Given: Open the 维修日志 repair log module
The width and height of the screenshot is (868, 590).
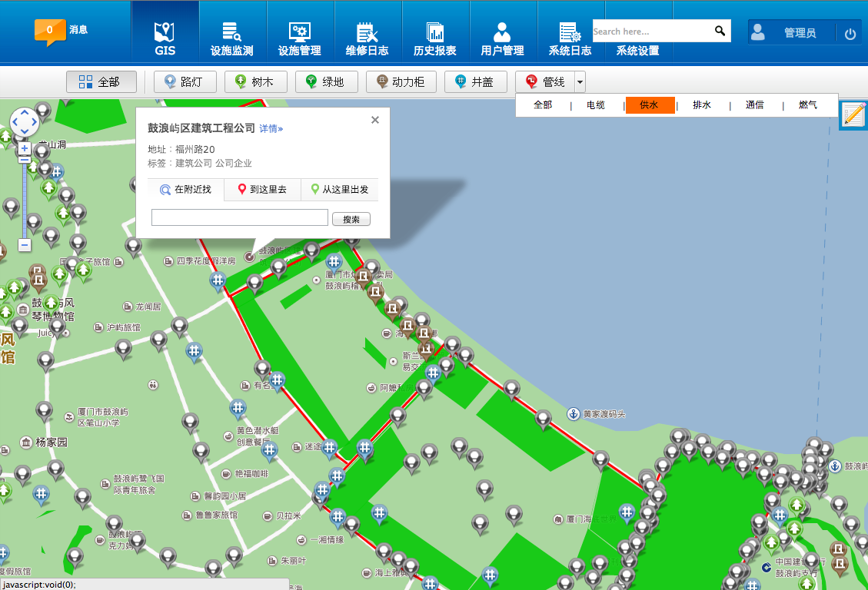Looking at the screenshot, I should coord(367,31).
